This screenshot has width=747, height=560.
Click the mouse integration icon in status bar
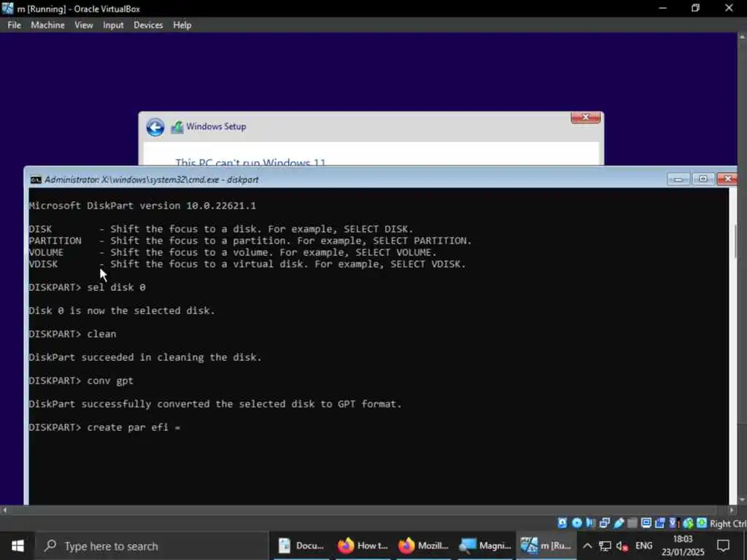click(687, 523)
